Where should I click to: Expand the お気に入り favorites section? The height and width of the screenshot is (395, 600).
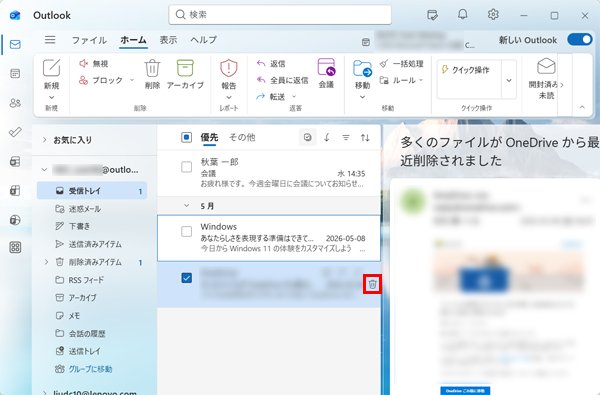click(x=44, y=140)
